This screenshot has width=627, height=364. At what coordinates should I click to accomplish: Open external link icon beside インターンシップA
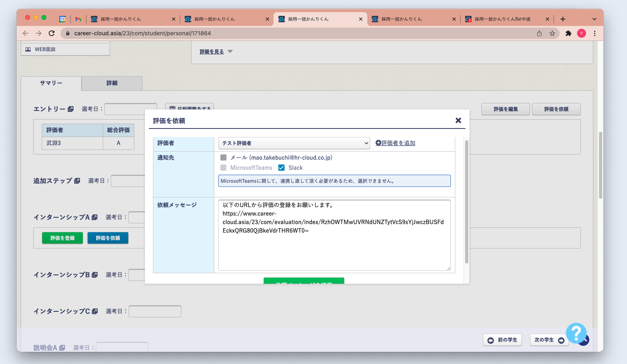(x=95, y=217)
